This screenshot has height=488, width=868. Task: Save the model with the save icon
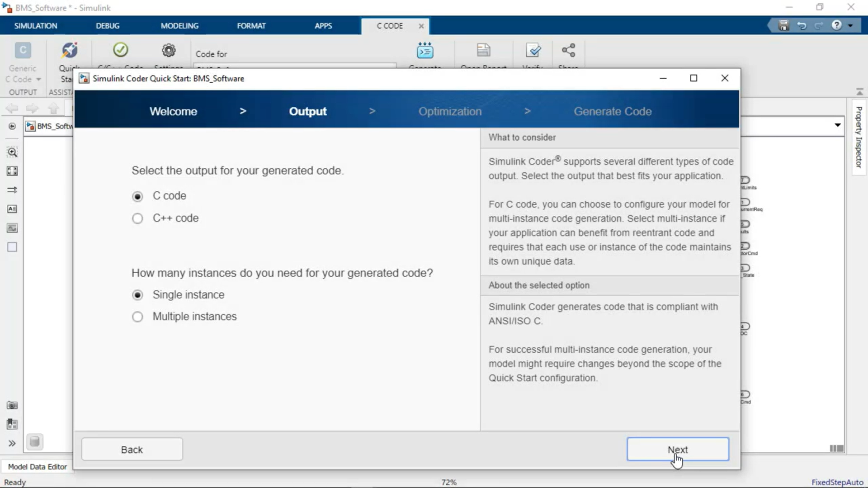point(783,26)
